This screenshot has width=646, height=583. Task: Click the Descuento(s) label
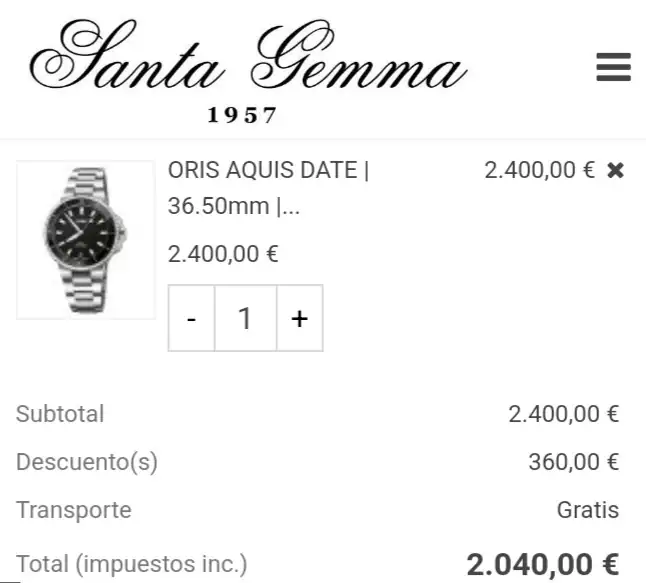(x=87, y=462)
